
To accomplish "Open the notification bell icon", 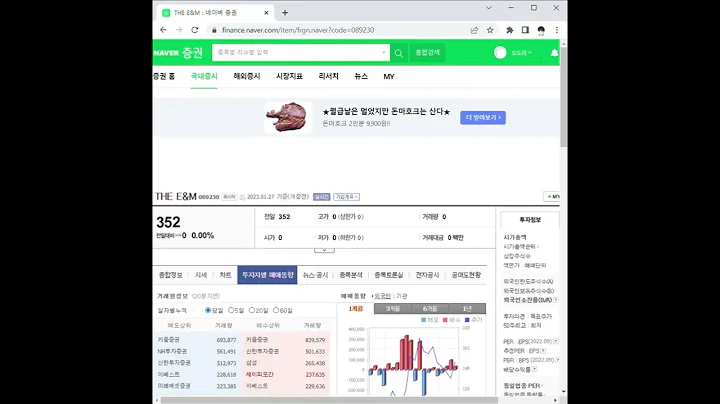I will [554, 53].
